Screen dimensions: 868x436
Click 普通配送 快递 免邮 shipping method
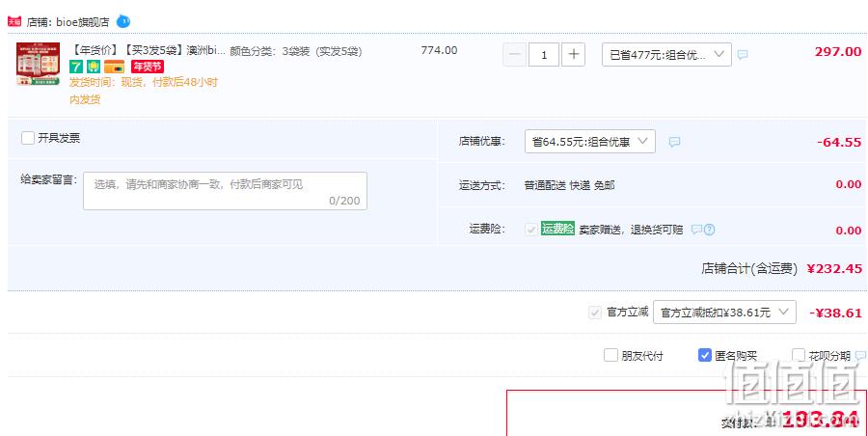point(569,185)
